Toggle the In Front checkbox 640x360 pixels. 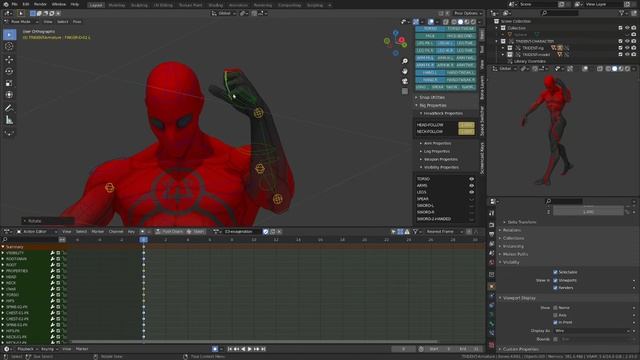555,322
